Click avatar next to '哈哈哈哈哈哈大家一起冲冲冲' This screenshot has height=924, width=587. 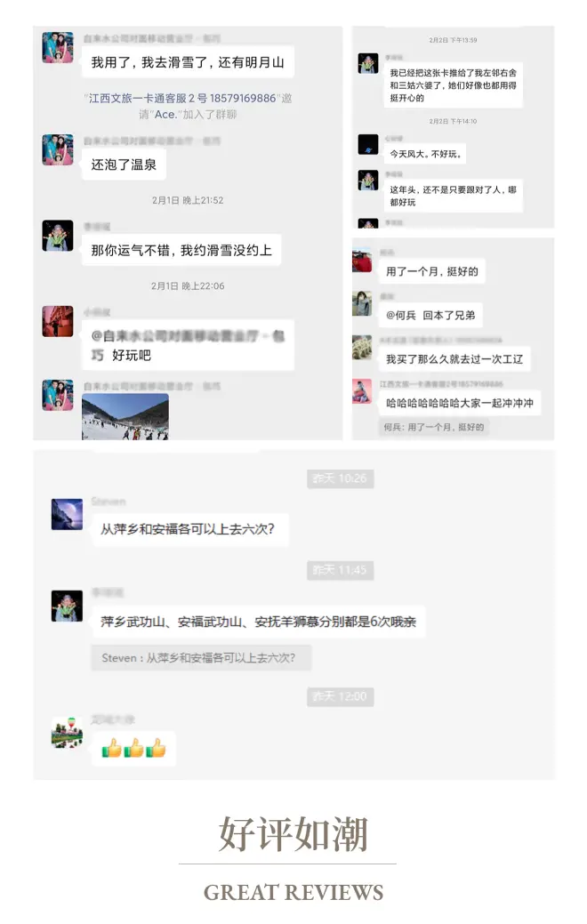[x=362, y=391]
